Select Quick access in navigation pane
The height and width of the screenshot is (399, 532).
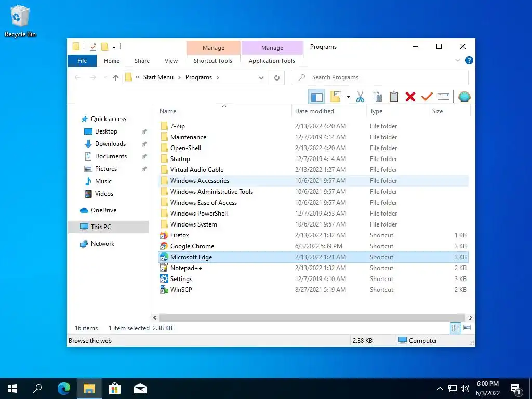tap(108, 119)
